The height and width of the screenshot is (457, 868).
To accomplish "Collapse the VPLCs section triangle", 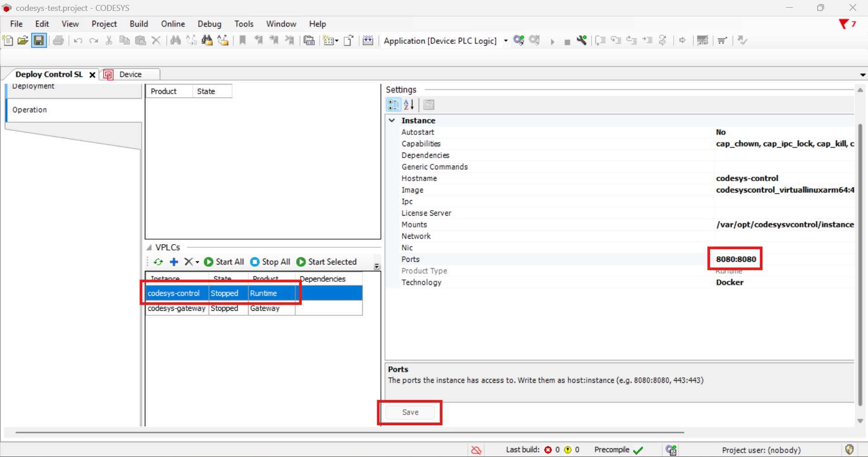I will tap(149, 248).
